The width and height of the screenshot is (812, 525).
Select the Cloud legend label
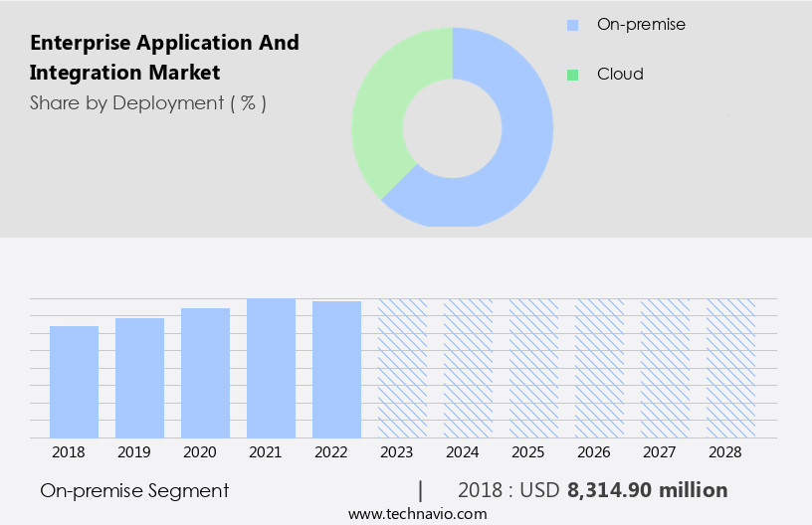coord(620,74)
